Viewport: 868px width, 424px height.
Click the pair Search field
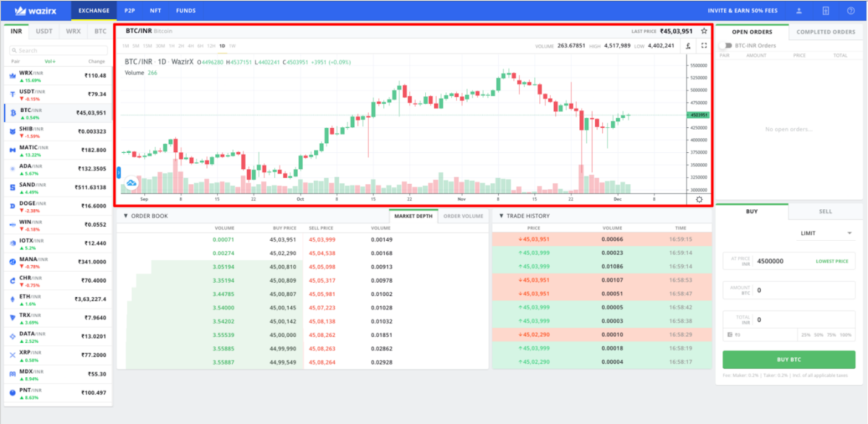coord(58,51)
